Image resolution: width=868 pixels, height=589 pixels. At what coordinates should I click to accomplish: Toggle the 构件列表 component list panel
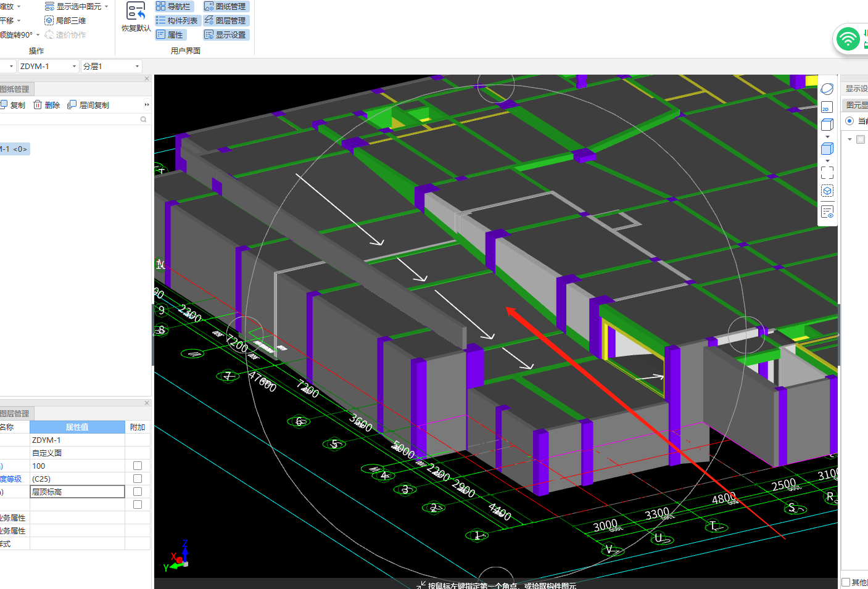click(177, 20)
